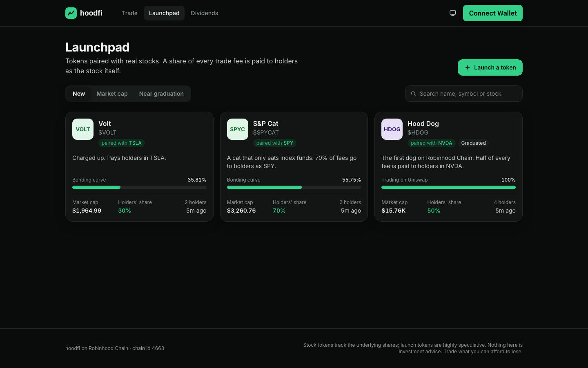Click the search magnifier icon
588x368 pixels.
(413, 94)
